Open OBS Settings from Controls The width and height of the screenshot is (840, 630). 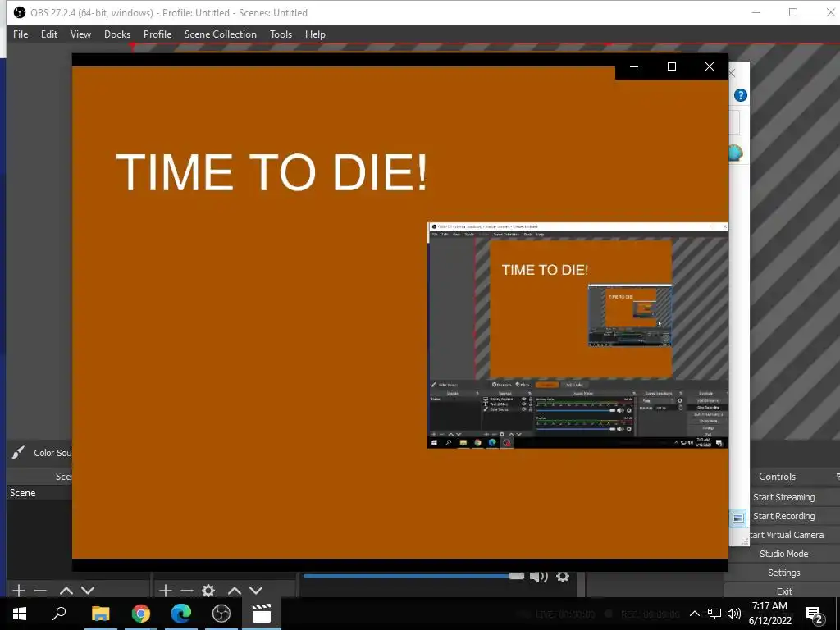click(783, 572)
